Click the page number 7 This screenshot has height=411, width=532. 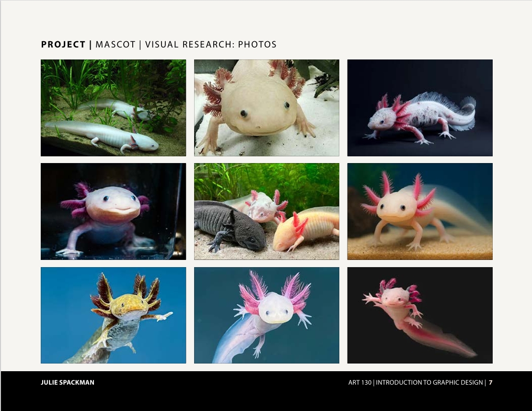(x=491, y=383)
